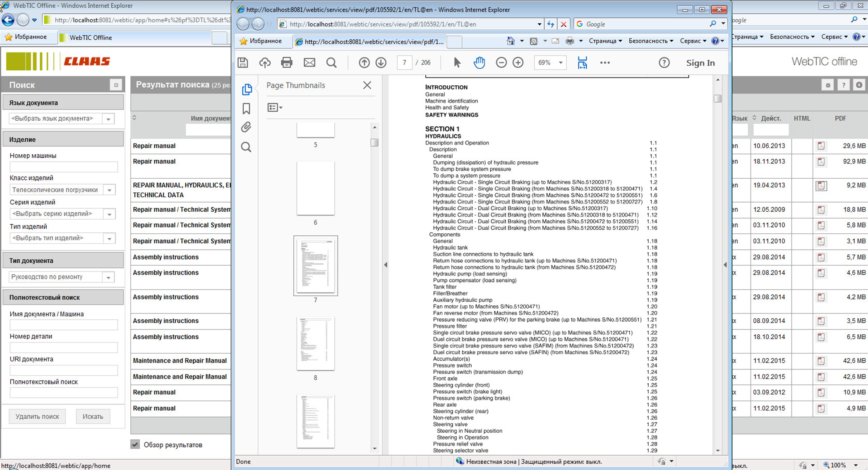
Task: Toggle the Обзор результатов checkbox
Action: (x=135, y=444)
